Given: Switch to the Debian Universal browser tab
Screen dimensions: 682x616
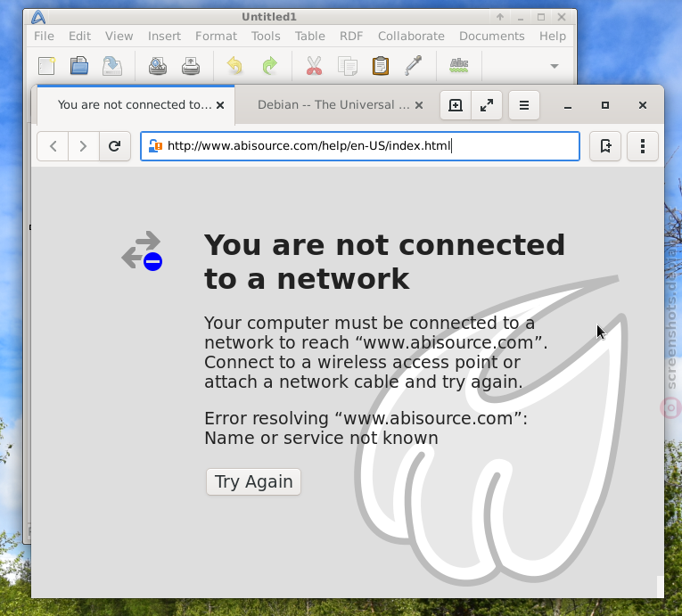Looking at the screenshot, I should coord(333,105).
